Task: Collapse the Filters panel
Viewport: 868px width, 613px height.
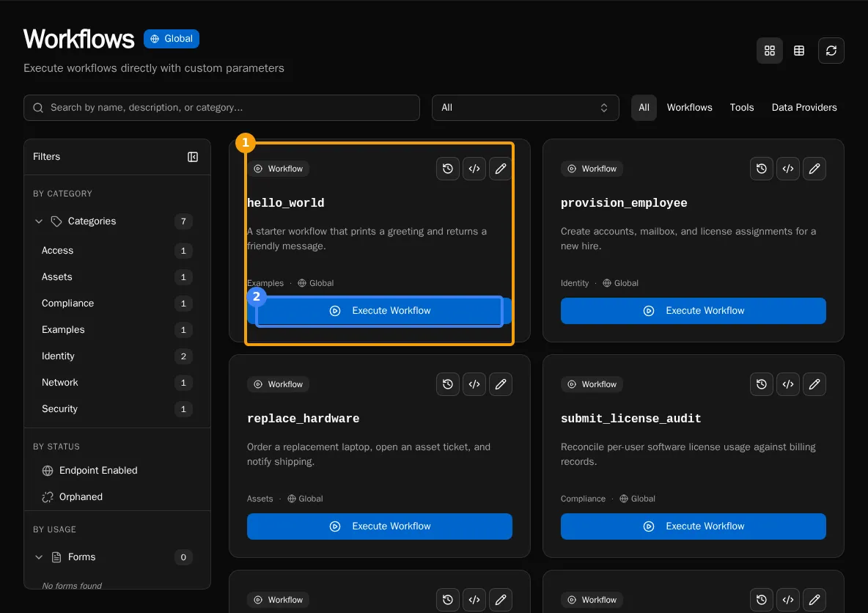Action: click(x=193, y=157)
